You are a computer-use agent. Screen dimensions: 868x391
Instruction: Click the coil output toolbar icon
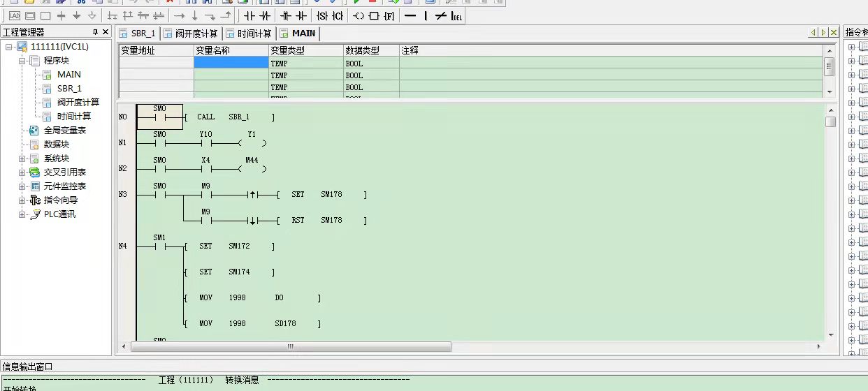tap(358, 15)
